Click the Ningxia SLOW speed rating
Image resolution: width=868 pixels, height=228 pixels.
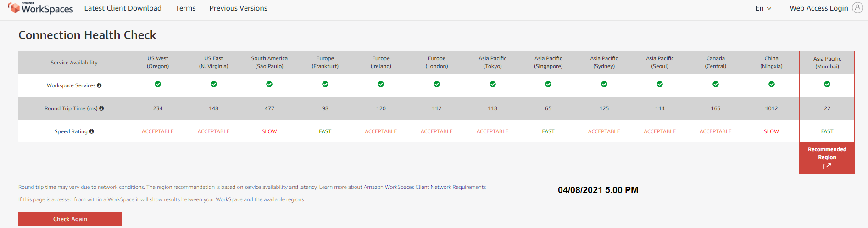(772, 131)
